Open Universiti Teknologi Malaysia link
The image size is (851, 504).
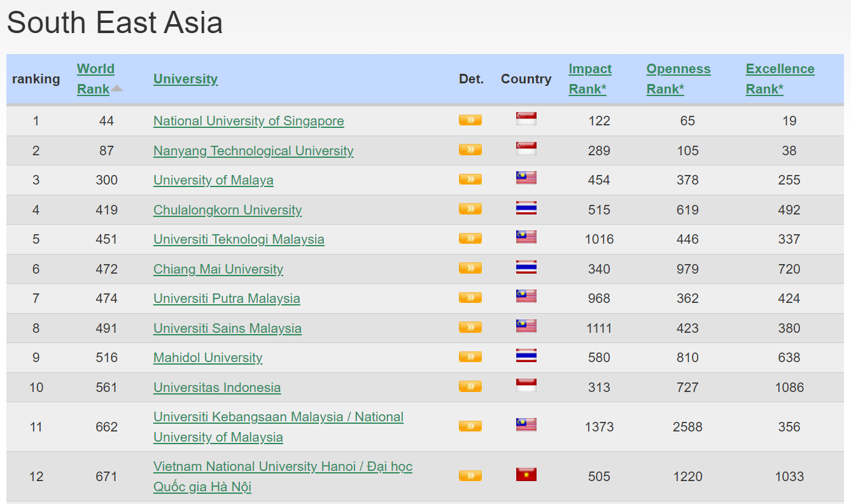(x=239, y=239)
